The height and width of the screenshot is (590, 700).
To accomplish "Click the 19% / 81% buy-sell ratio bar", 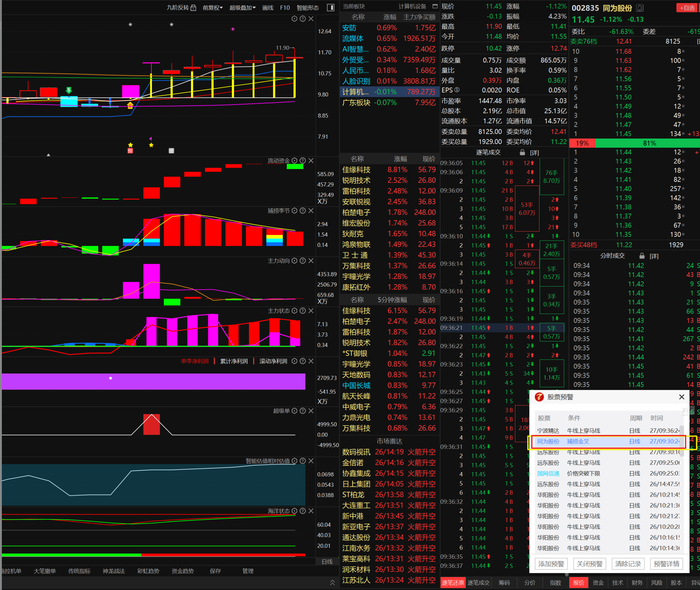I will tap(635, 143).
